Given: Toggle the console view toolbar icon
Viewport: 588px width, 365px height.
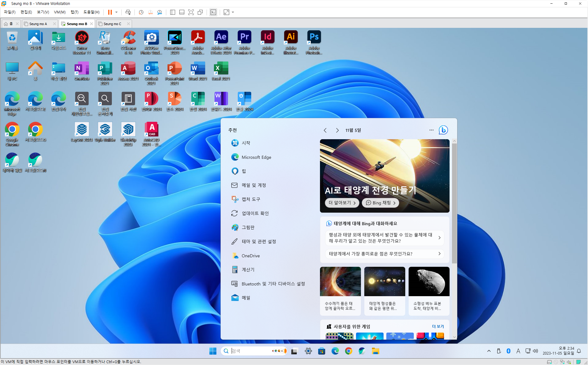Looking at the screenshot, I should point(213,12).
